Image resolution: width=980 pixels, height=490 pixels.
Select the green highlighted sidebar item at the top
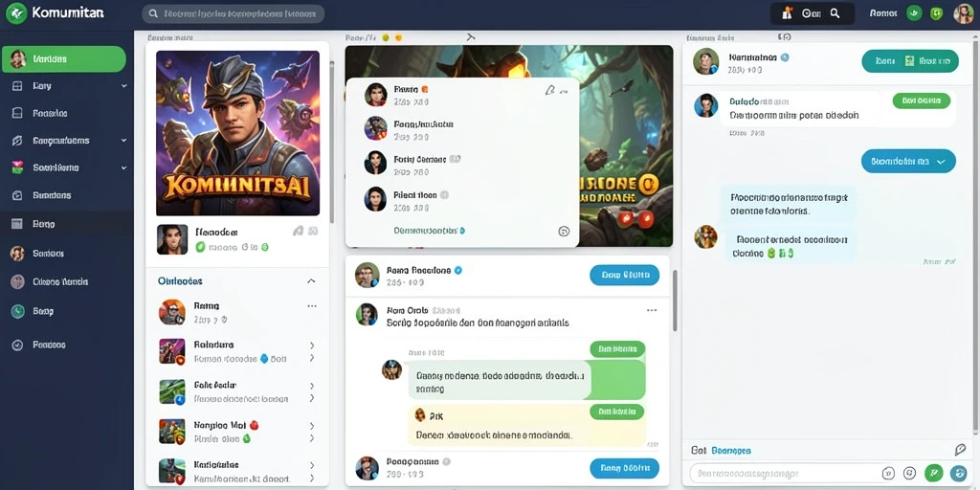coord(64,58)
